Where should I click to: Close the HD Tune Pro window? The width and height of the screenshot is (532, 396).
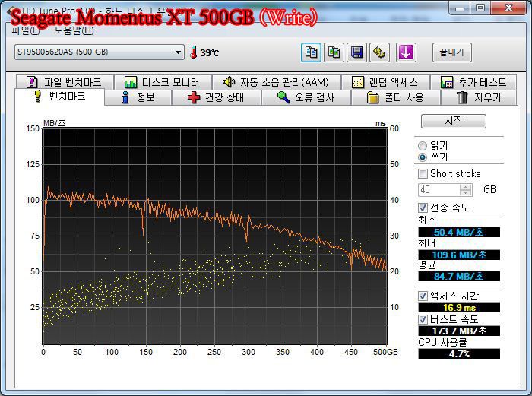[508, 8]
